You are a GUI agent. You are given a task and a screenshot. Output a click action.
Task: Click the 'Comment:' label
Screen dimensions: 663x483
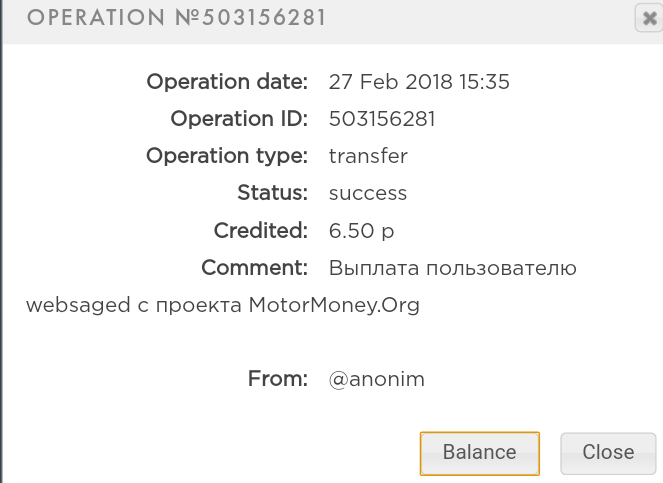tap(254, 268)
